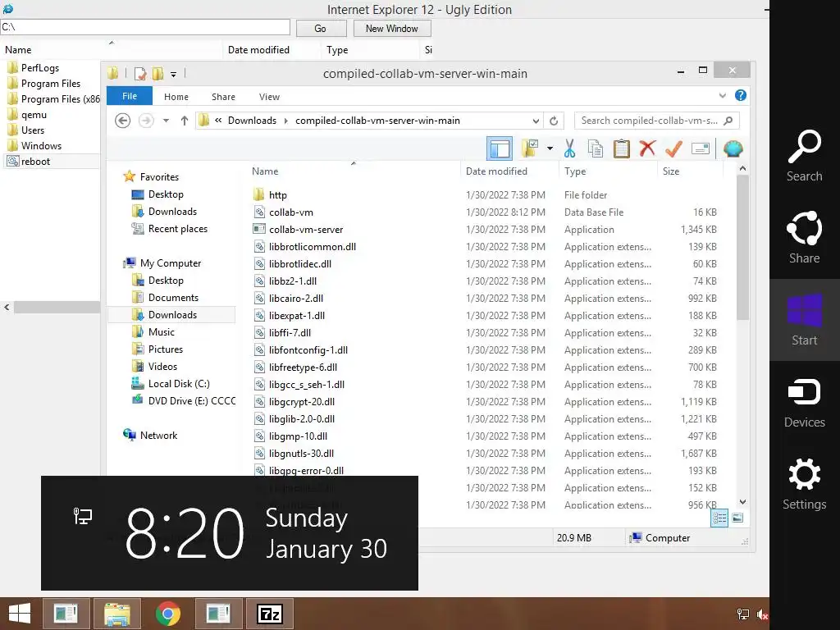The image size is (840, 630).
Task: Expand the address bar history dropdown
Action: click(x=536, y=121)
